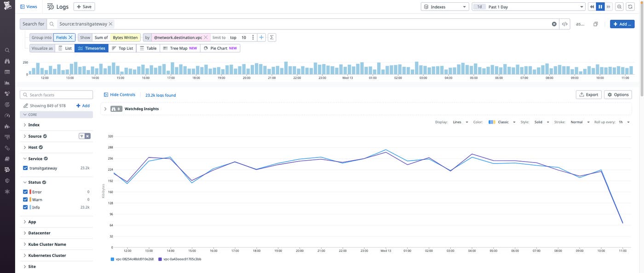Refresh data with the reload icon
Viewport: 644px width, 273px height.
tap(629, 6)
